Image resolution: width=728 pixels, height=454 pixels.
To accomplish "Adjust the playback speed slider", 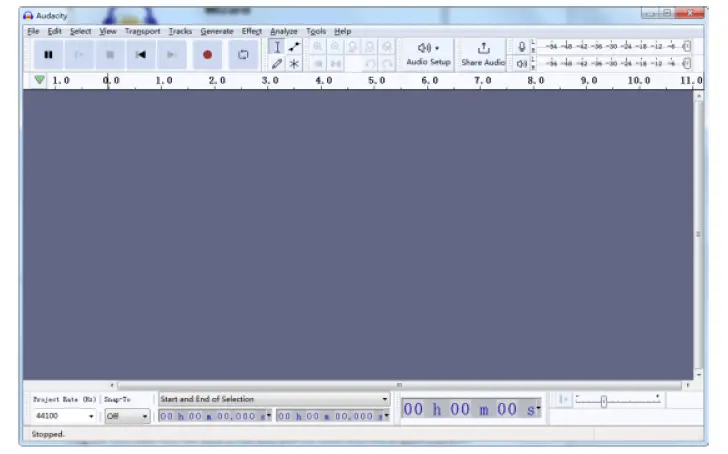I will [x=603, y=400].
